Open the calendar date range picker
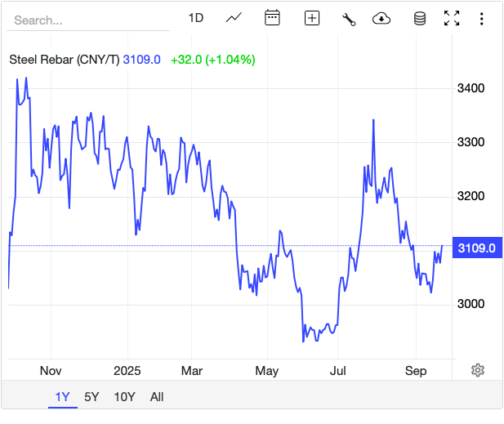 click(273, 18)
